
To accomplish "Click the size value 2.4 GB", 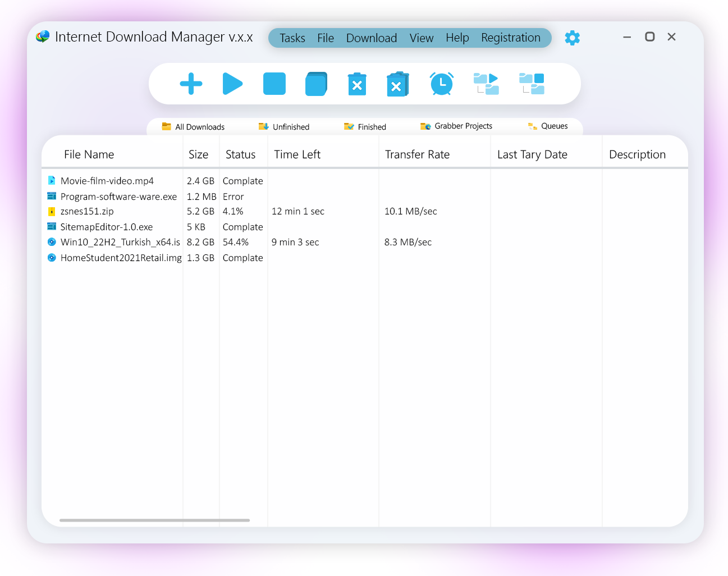I will coord(201,181).
